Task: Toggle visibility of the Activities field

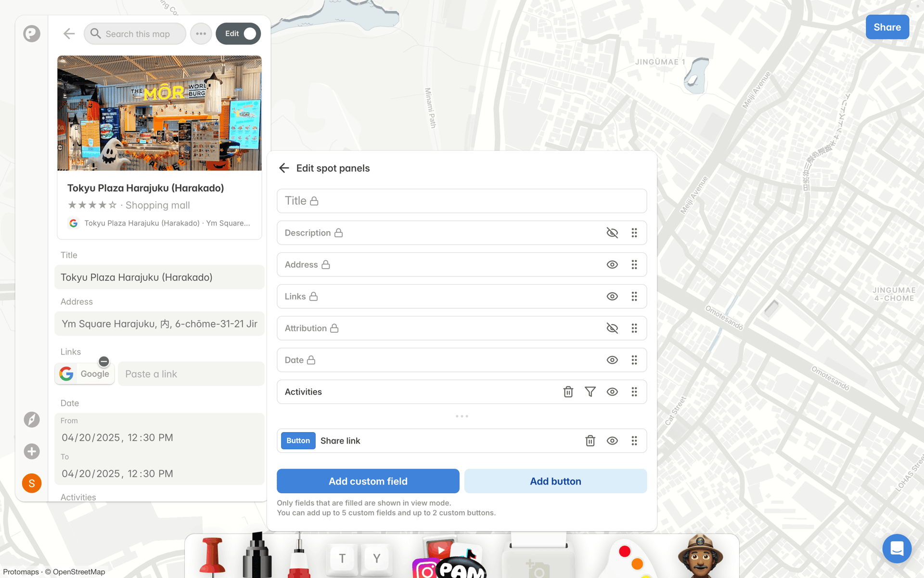Action: pos(612,392)
